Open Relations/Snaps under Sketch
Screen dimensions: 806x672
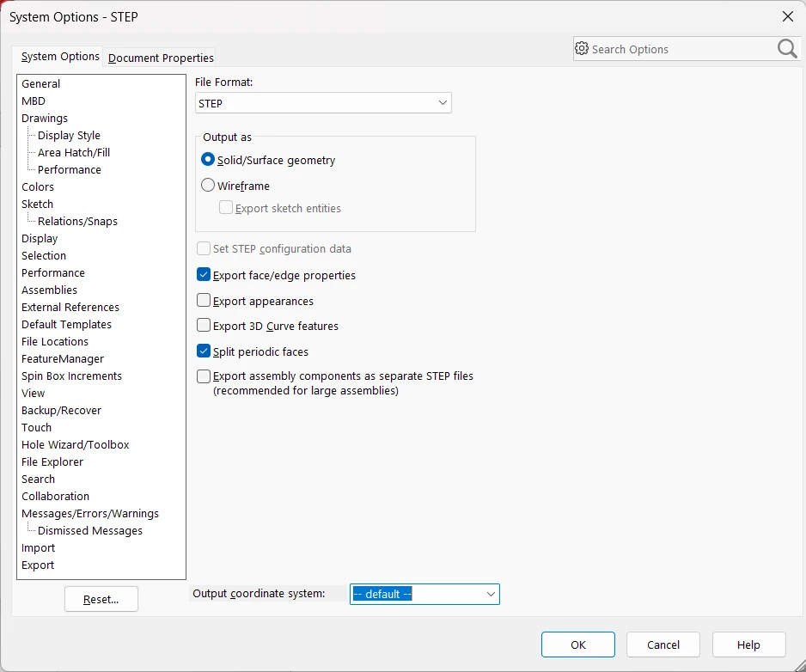point(77,221)
